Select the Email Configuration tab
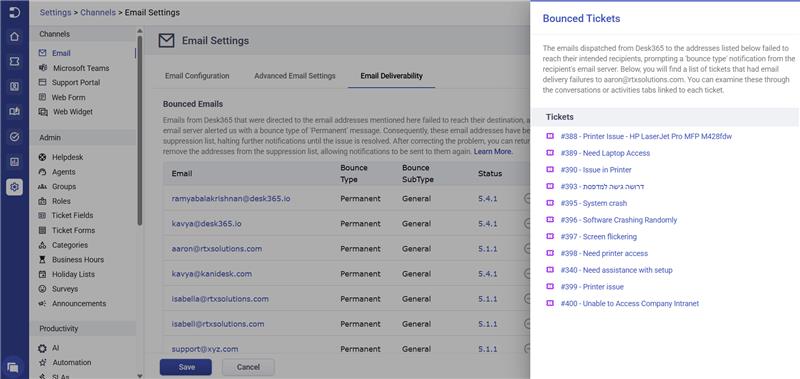Viewport: 800px width, 379px height. pyautogui.click(x=197, y=76)
